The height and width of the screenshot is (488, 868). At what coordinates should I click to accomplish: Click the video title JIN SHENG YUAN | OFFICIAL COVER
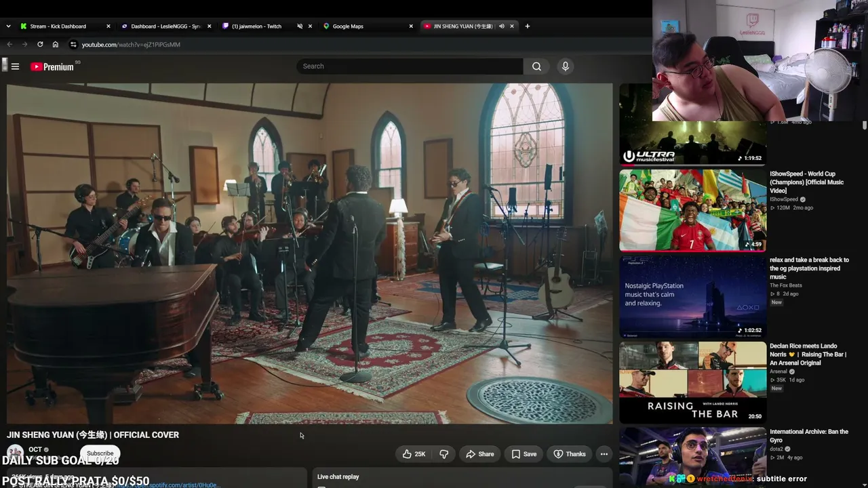[93, 435]
